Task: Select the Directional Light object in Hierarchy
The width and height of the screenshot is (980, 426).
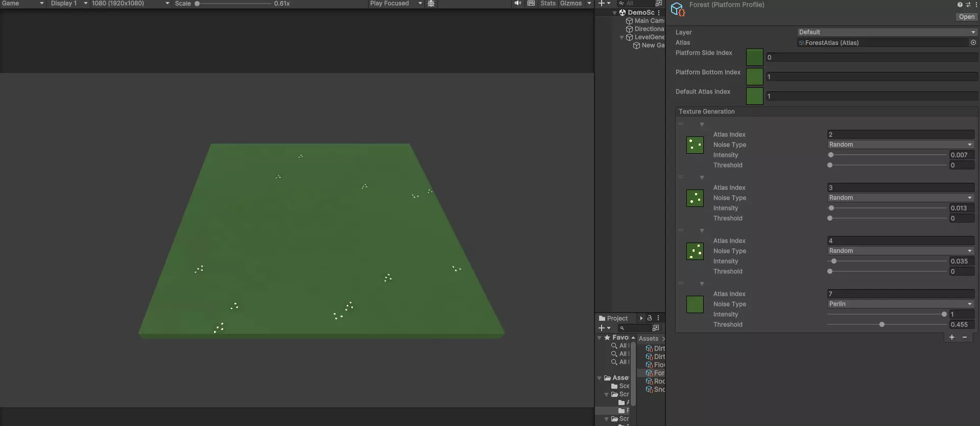Action: pyautogui.click(x=646, y=29)
